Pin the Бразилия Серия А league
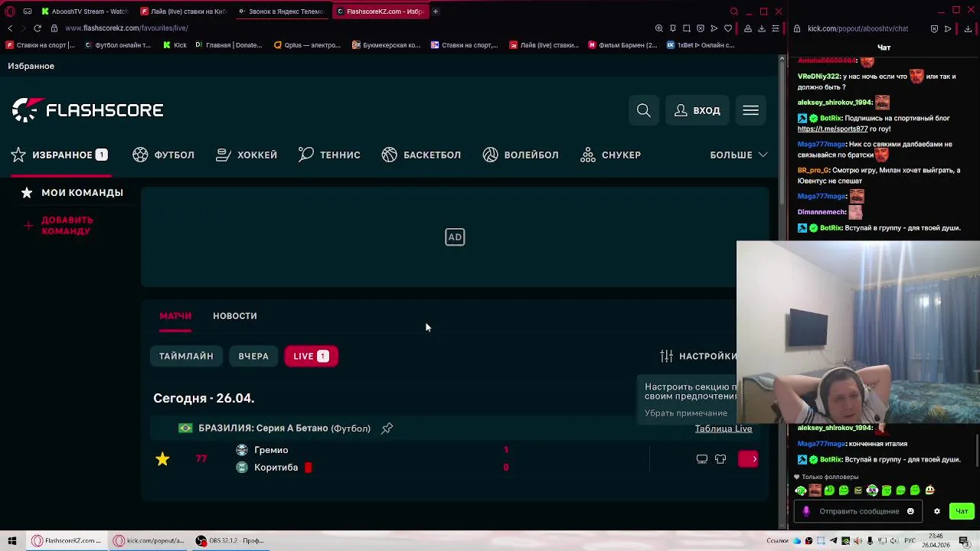 tap(387, 429)
